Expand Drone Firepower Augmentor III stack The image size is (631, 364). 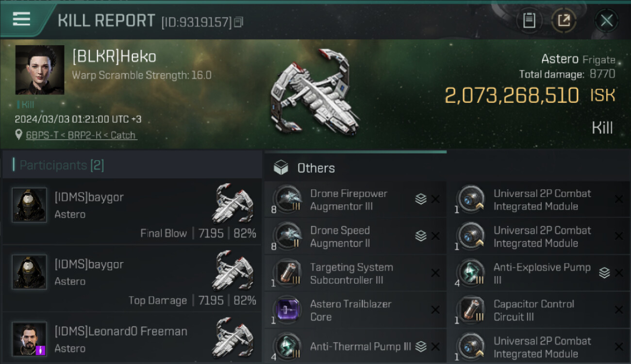(421, 199)
